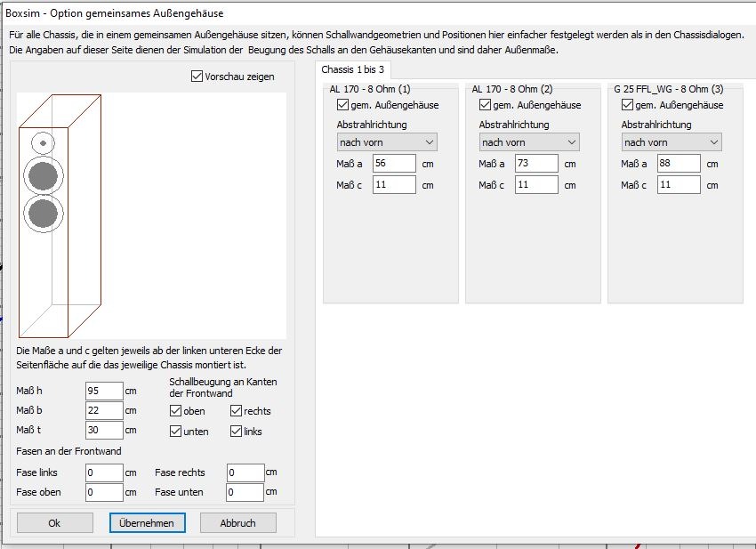Toggle gem. Außengehäuse for G 25 FFL_WG (3)

point(627,105)
